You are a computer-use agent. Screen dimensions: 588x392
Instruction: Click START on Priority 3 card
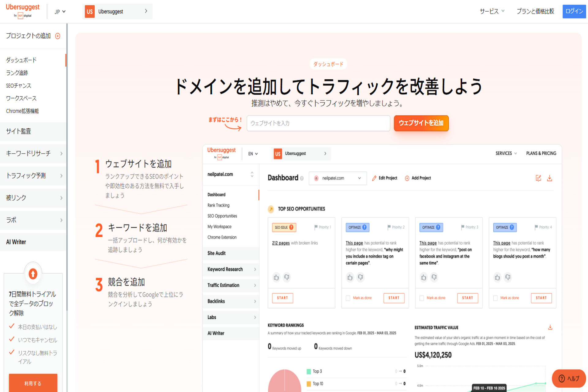point(468,298)
